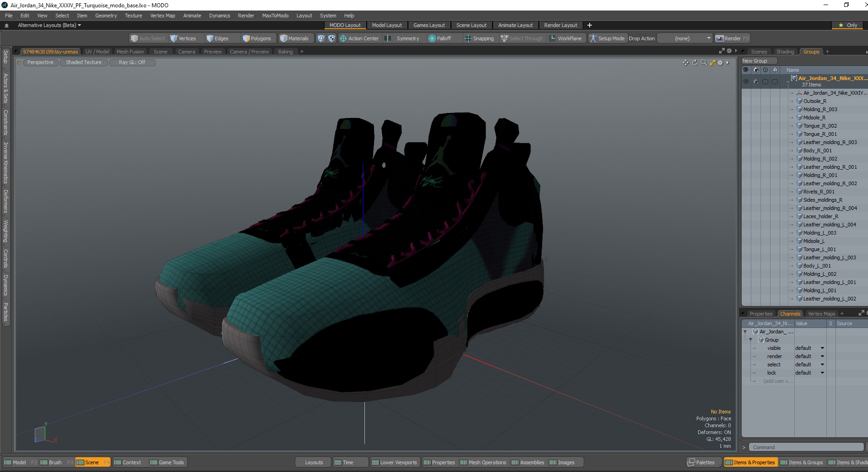Open the Drop Action (none) dropdown
868x472 pixels.
tap(685, 38)
